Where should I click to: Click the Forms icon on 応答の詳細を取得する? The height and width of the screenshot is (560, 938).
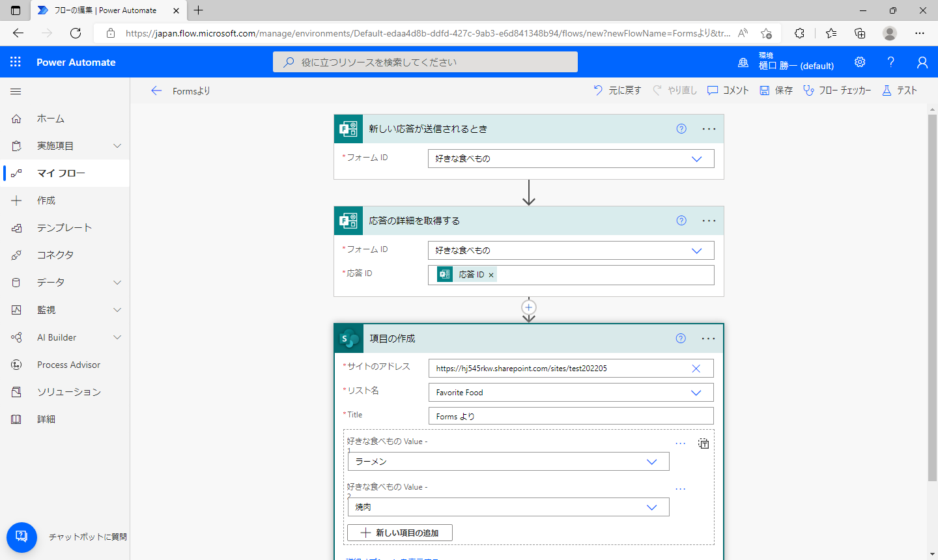coord(348,221)
